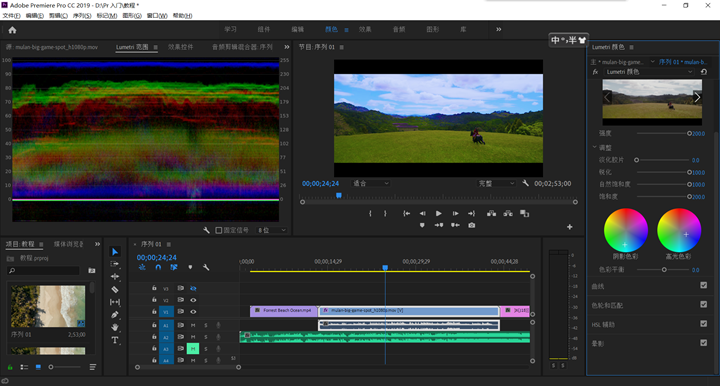Select the Pen tool in toolbar
The image size is (720, 386).
[115, 315]
